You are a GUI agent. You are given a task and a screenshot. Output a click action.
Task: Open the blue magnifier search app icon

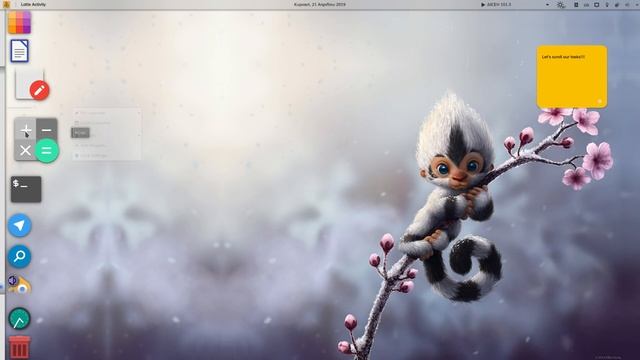(x=20, y=256)
